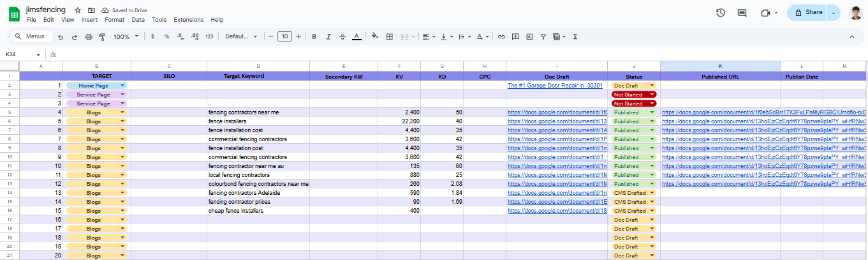This screenshot has width=868, height=260.
Task: Click the Share button
Action: tap(808, 13)
